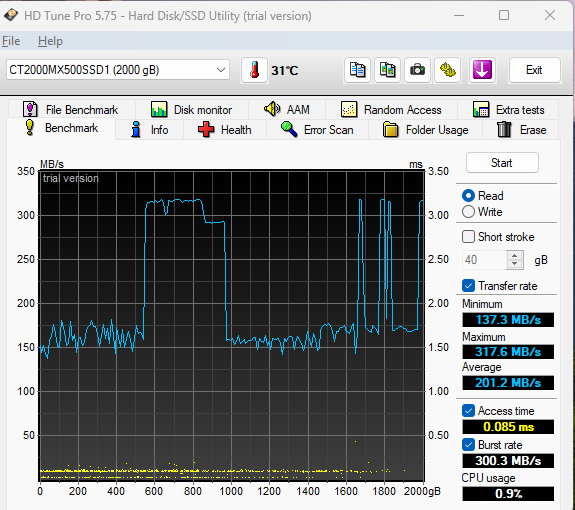Enable the Short stroke checkbox
Image resolution: width=575 pixels, height=510 pixels.
(x=468, y=236)
